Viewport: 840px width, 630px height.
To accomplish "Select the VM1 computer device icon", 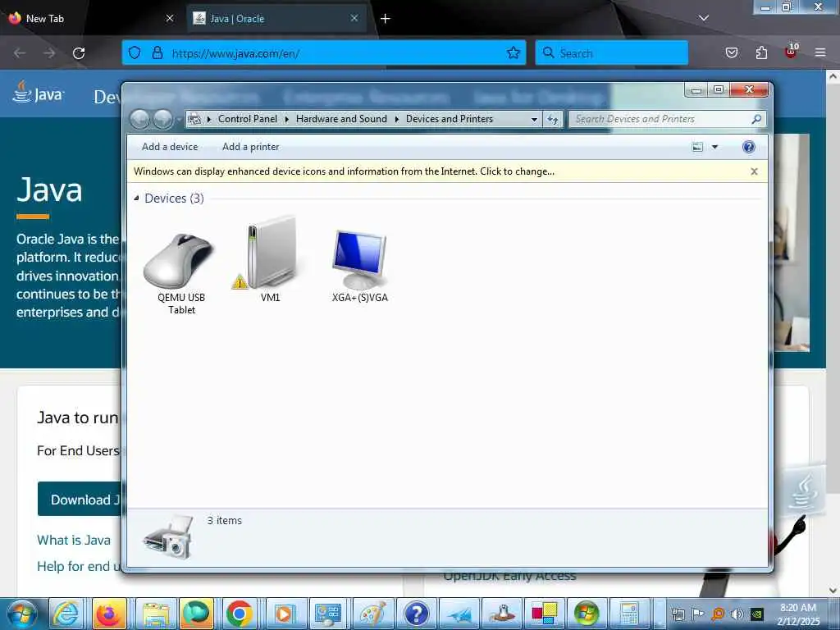I will coord(270,253).
